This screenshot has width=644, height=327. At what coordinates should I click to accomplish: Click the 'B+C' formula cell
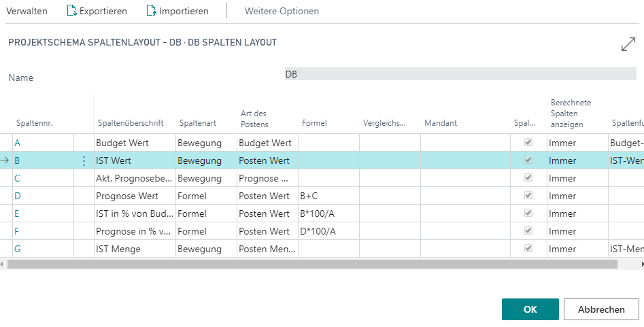pos(328,196)
